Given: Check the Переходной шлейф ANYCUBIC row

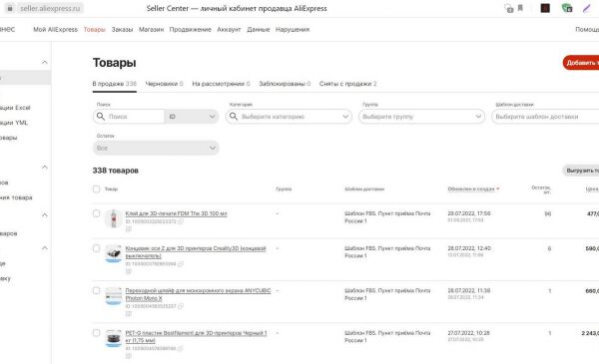Looking at the screenshot, I should [x=96, y=291].
